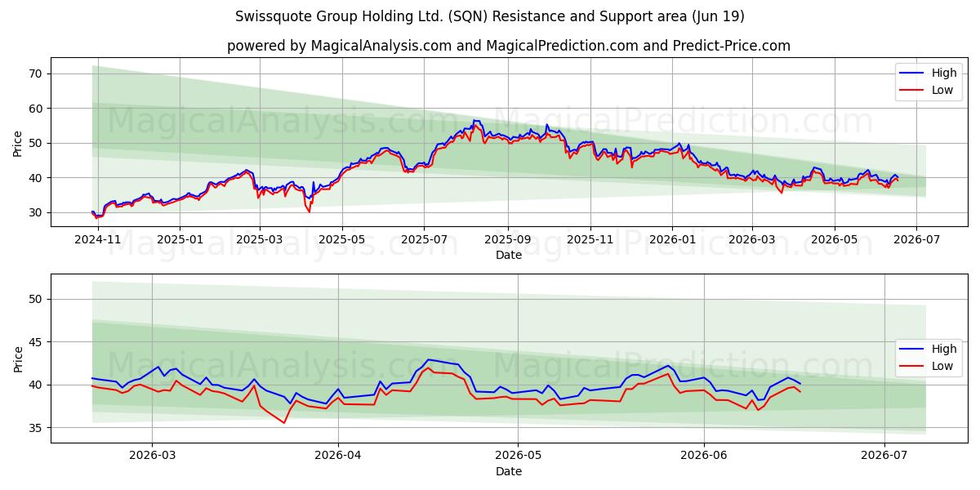Click the blue line sample in the top legend
980x490 pixels.
[x=911, y=73]
